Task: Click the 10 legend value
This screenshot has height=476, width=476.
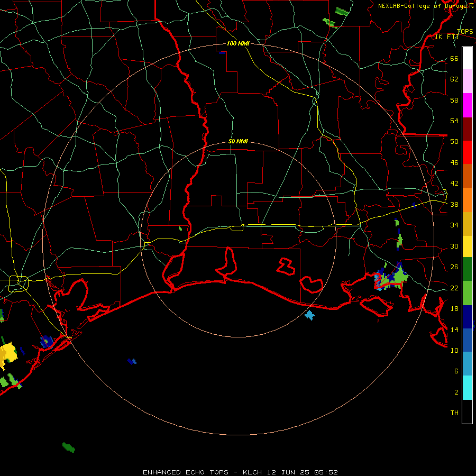Action: coord(454,351)
